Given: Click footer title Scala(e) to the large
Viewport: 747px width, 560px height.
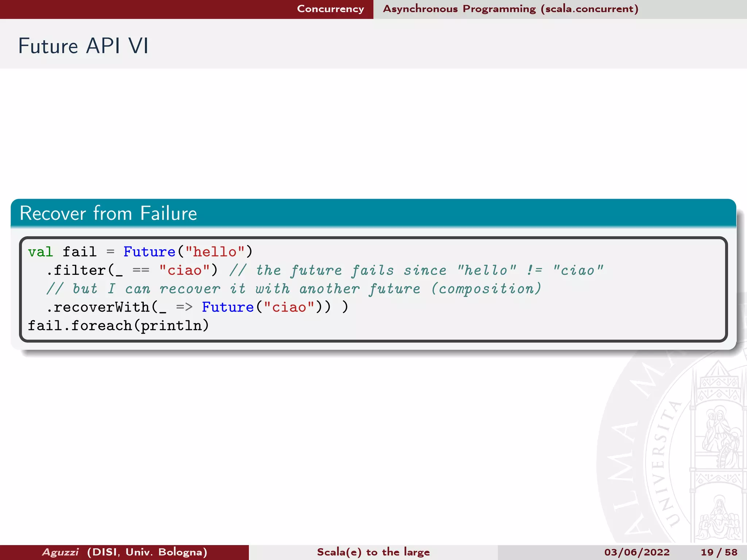Looking at the screenshot, I should [x=373, y=552].
